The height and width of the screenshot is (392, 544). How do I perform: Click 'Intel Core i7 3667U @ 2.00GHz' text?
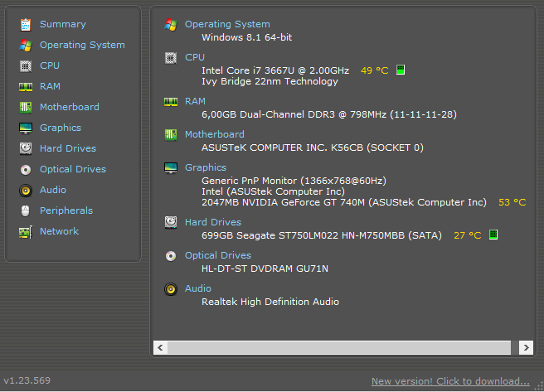pyautogui.click(x=275, y=70)
